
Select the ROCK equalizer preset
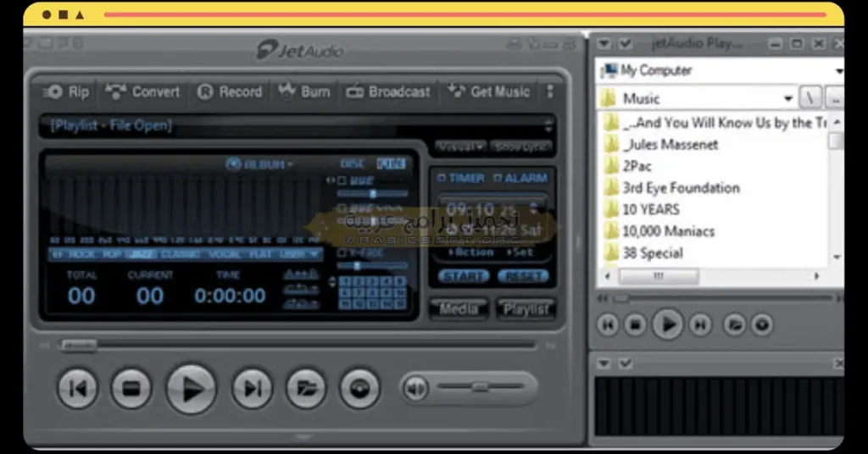point(81,254)
